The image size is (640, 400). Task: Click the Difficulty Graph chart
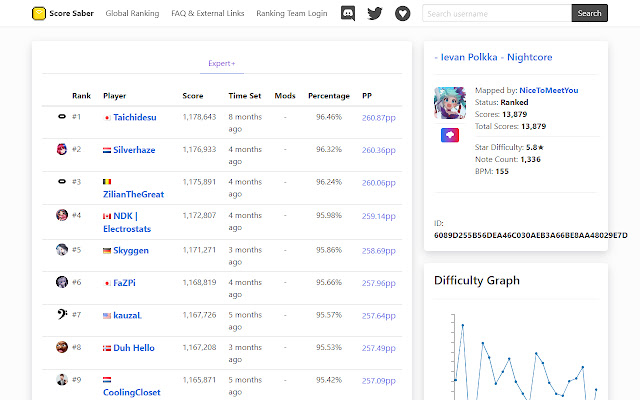tap(524, 357)
